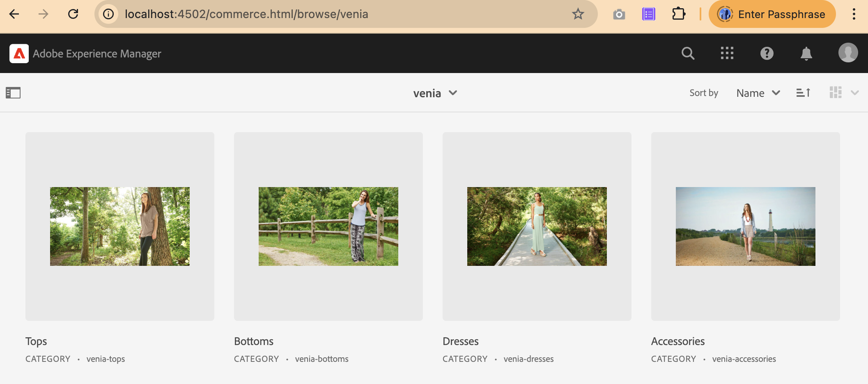Open the Dresses category title
This screenshot has height=384, width=868.
(x=461, y=341)
